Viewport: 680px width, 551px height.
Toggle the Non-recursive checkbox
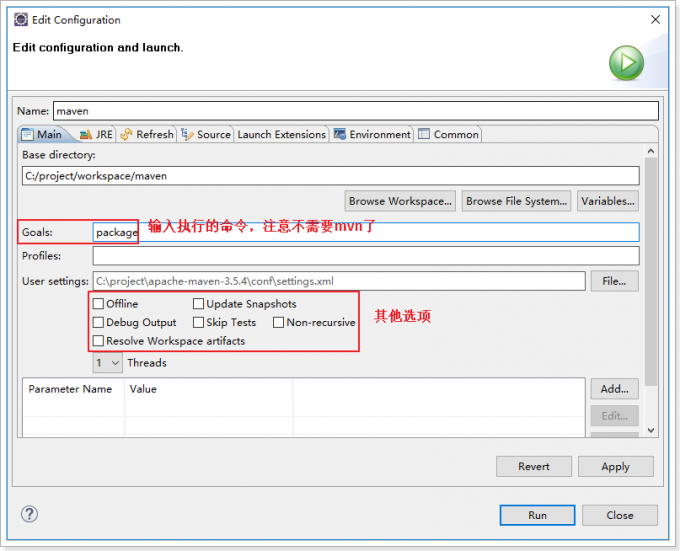(278, 322)
